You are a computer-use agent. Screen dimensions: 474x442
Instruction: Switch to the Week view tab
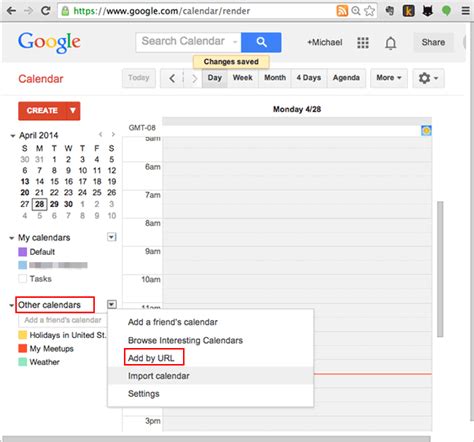[242, 78]
